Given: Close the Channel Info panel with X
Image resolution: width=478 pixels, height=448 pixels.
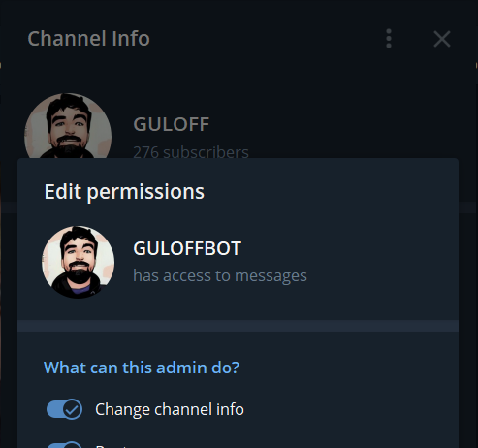Looking at the screenshot, I should tap(442, 39).
